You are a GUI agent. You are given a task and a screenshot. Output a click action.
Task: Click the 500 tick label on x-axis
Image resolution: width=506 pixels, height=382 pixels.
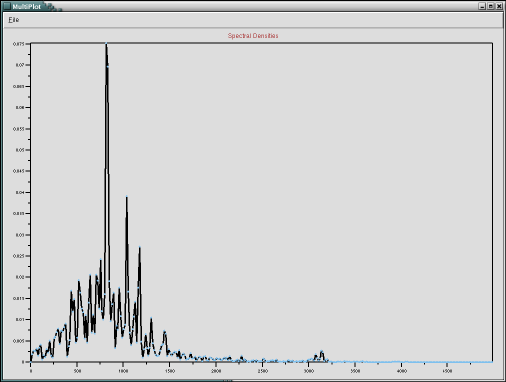pos(77,371)
